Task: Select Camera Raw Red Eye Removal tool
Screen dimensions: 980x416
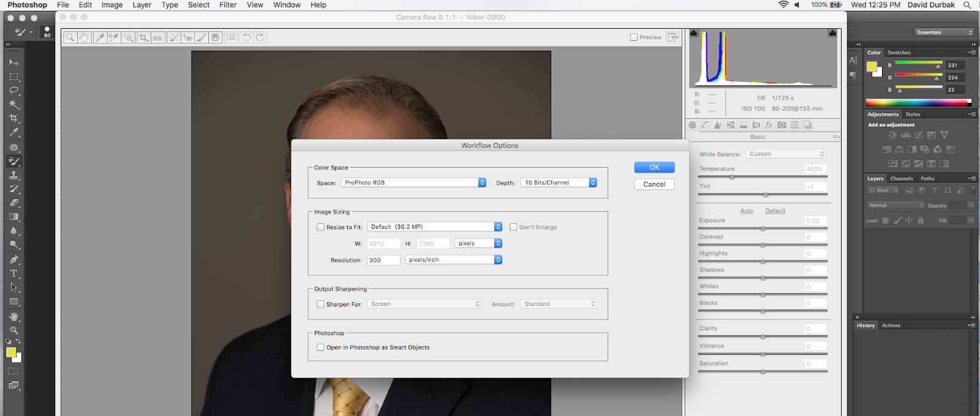Action: [x=187, y=37]
